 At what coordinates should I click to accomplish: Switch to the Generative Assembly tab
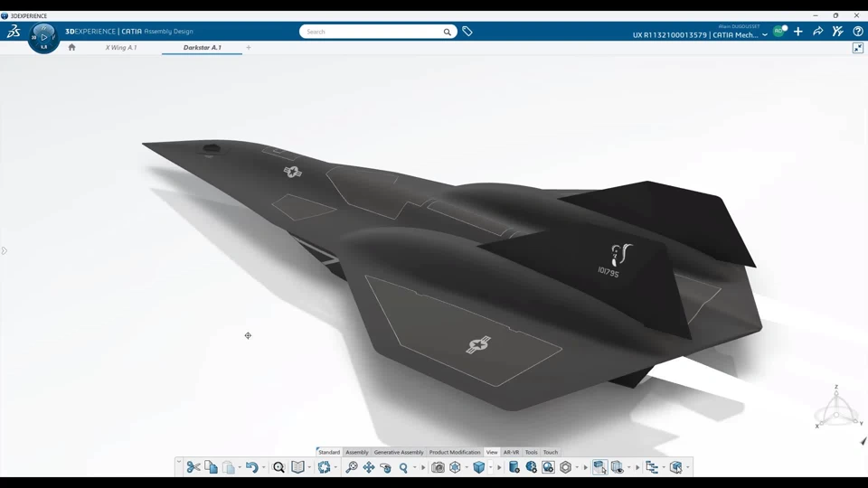(399, 452)
